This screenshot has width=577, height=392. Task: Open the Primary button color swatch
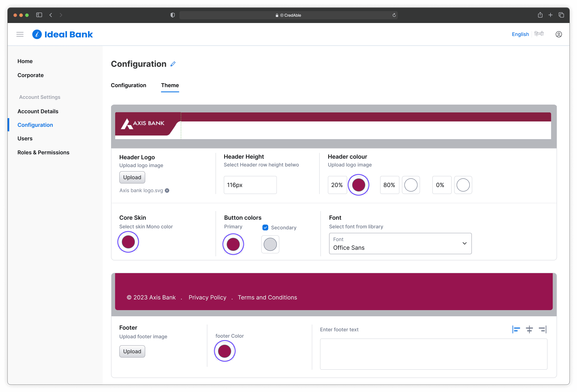(233, 244)
